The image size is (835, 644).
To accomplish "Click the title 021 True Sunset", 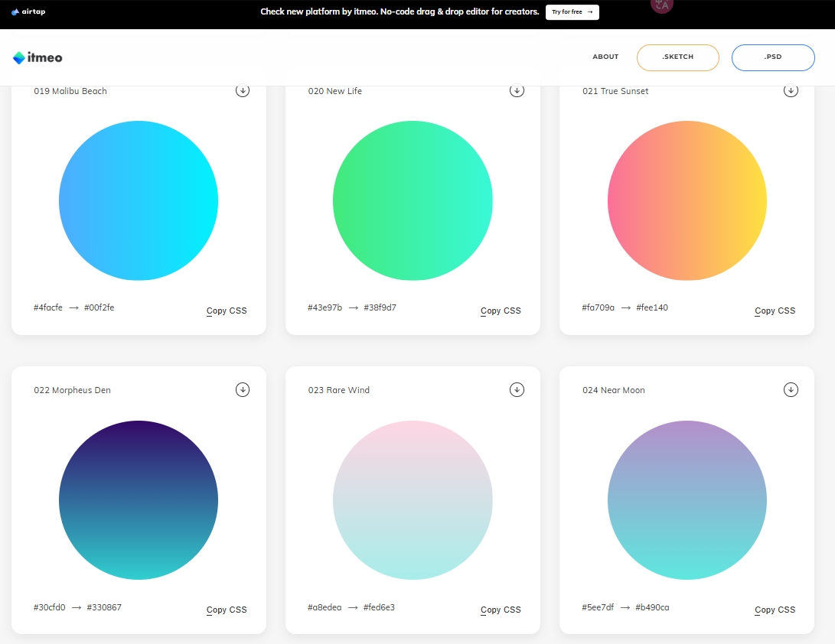I will click(x=615, y=91).
